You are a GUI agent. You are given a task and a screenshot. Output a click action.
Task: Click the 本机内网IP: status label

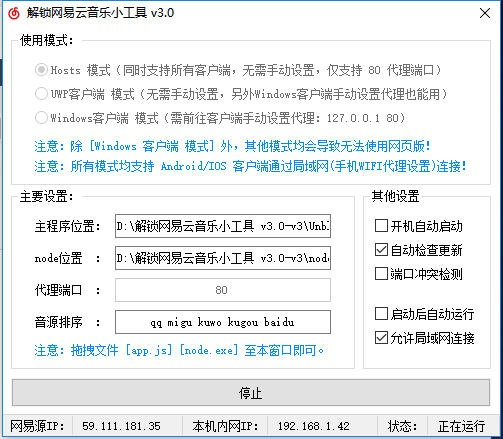coord(225,426)
